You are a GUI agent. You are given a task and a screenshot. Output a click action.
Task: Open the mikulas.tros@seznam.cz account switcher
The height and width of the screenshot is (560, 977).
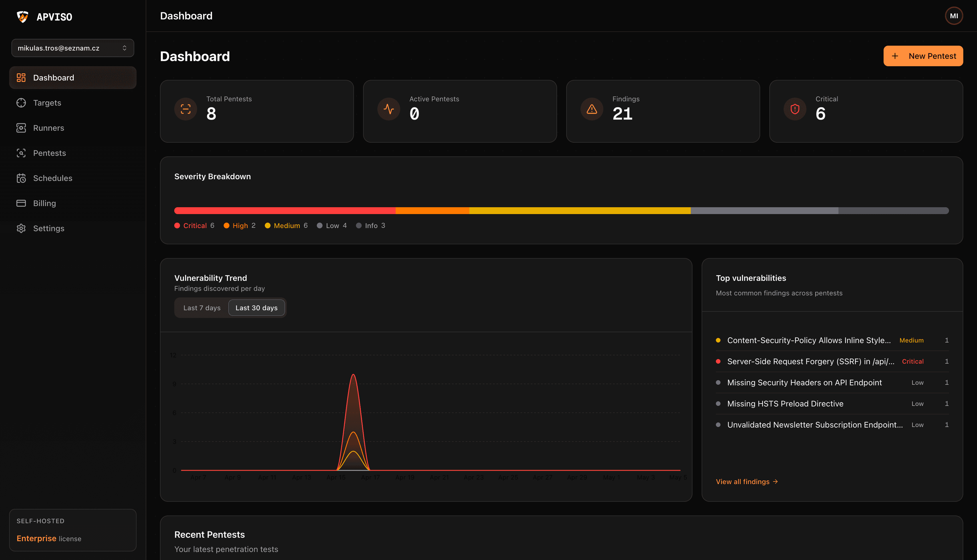pyautogui.click(x=73, y=48)
